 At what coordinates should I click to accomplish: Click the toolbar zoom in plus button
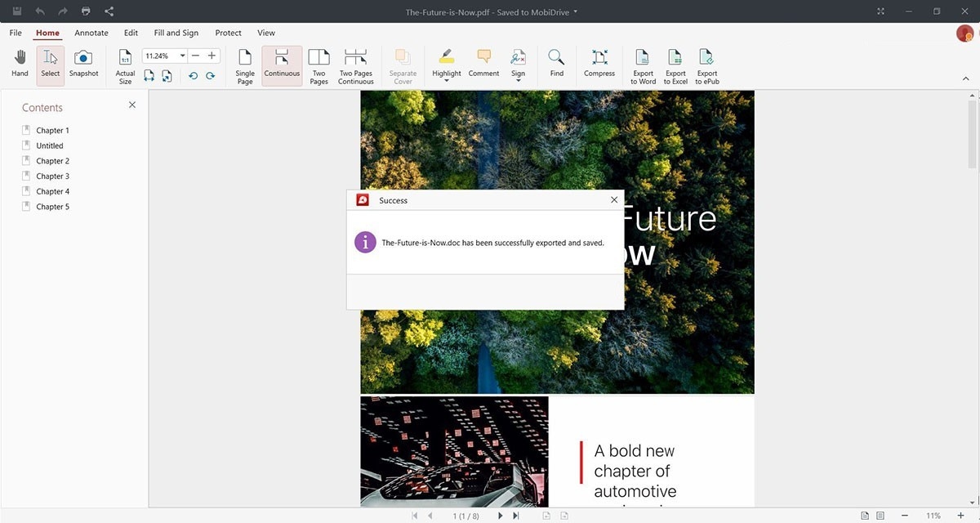click(x=212, y=56)
